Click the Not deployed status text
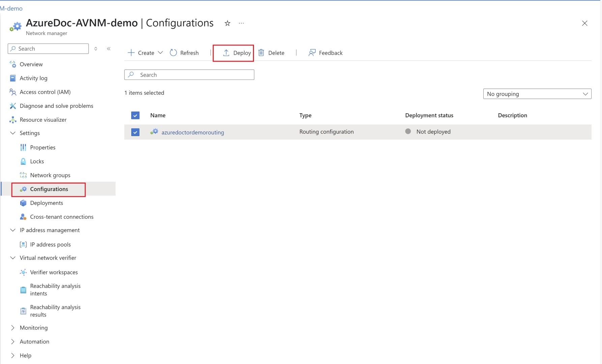This screenshot has width=602, height=364. click(433, 132)
